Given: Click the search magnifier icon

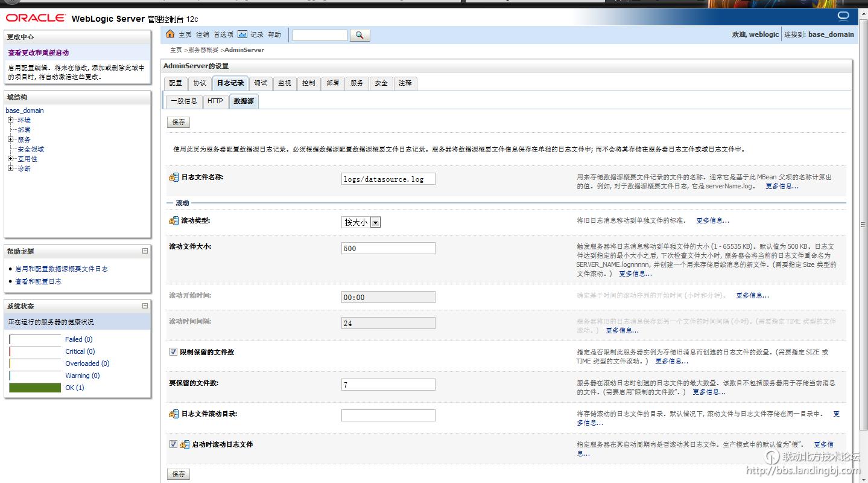Looking at the screenshot, I should point(360,35).
